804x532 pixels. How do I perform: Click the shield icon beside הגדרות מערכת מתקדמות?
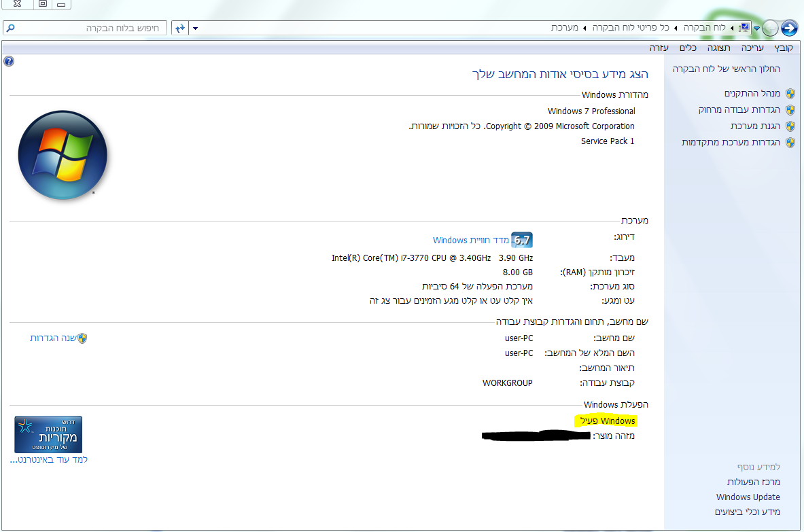coord(790,143)
